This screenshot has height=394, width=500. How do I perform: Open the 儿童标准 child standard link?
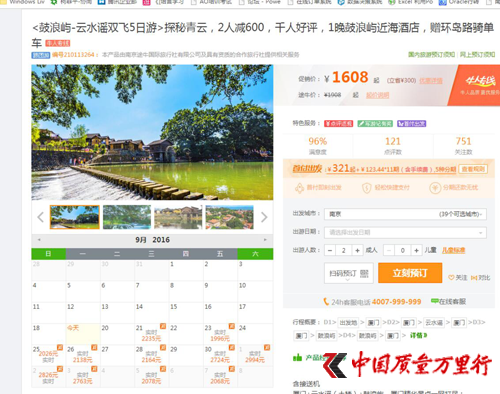[x=453, y=250]
